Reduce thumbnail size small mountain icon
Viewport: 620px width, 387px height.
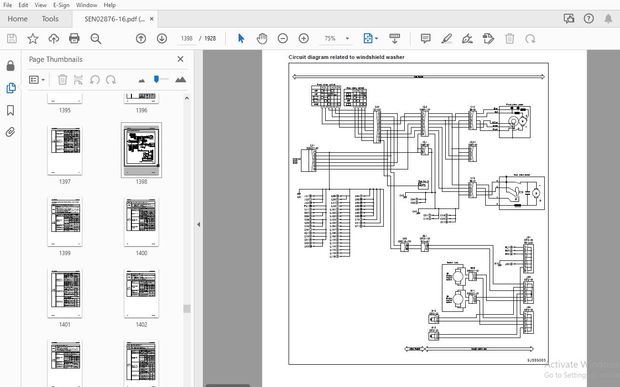tap(142, 80)
